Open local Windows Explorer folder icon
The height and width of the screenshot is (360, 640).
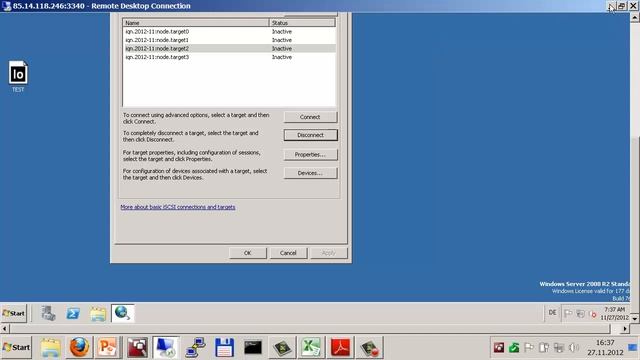coord(50,348)
